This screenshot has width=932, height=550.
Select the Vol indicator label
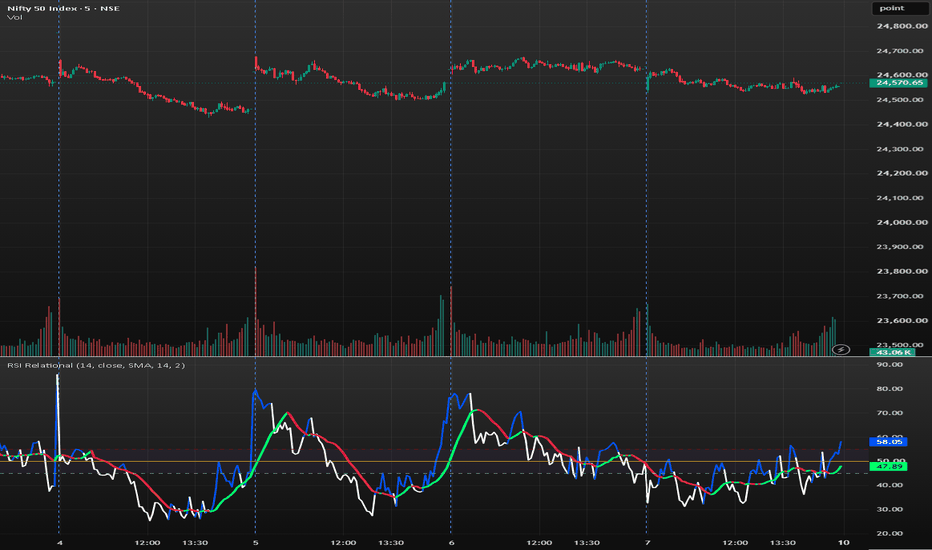click(15, 18)
